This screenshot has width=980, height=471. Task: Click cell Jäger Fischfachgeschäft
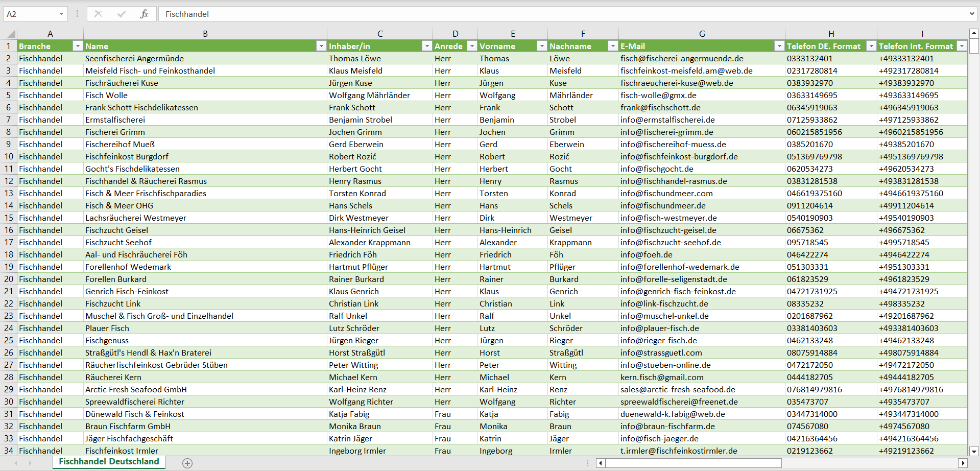[x=205, y=438]
